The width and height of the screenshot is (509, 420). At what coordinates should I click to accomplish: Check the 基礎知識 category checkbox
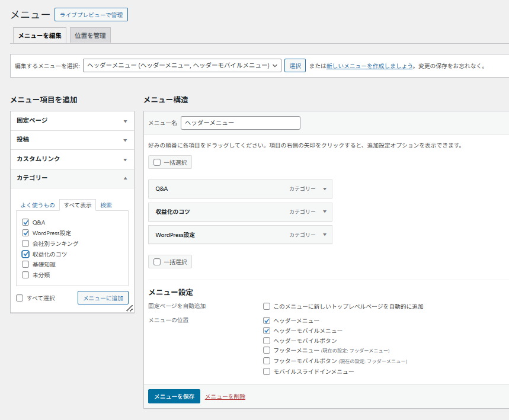click(x=25, y=264)
